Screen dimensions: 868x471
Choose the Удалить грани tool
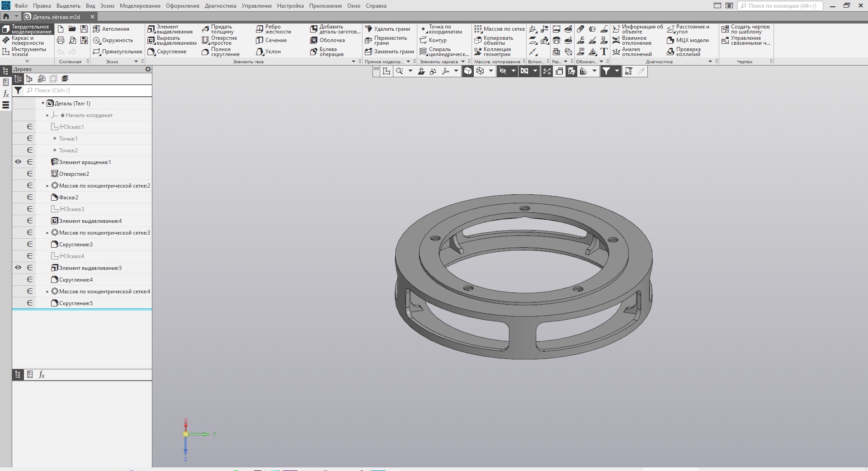pos(387,29)
